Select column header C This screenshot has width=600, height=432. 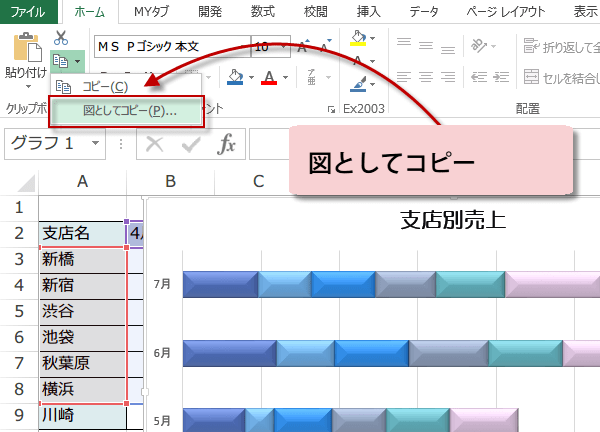pos(258,181)
